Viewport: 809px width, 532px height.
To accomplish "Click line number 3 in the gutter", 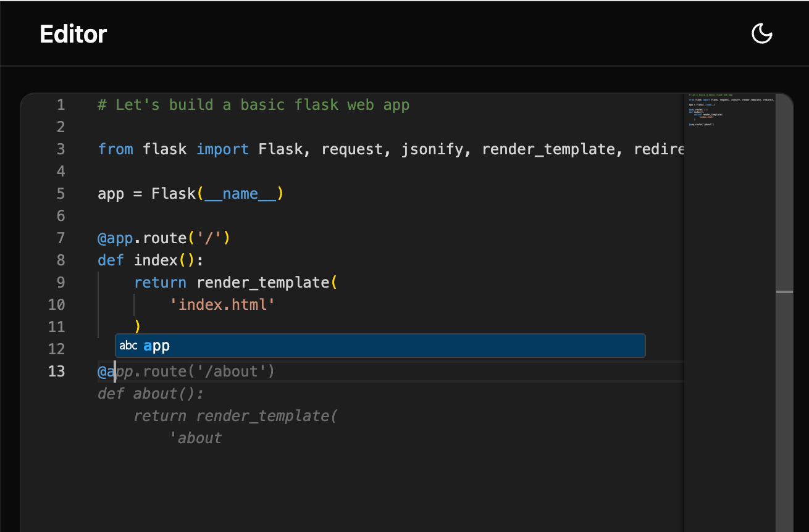I will [x=61, y=149].
